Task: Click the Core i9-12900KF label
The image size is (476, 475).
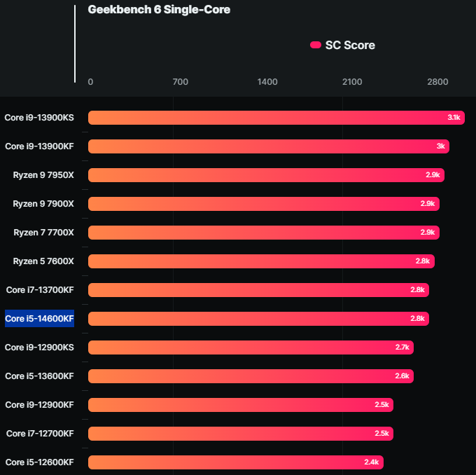Action: tap(39, 405)
